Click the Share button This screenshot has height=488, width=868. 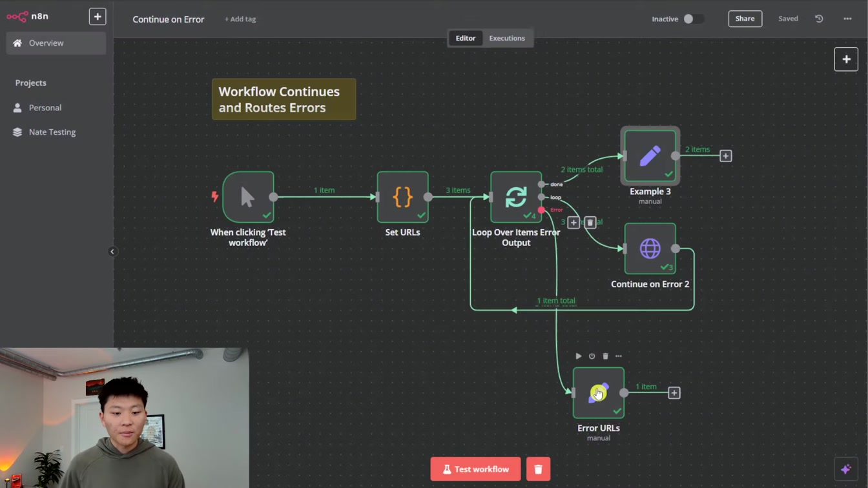click(x=745, y=19)
